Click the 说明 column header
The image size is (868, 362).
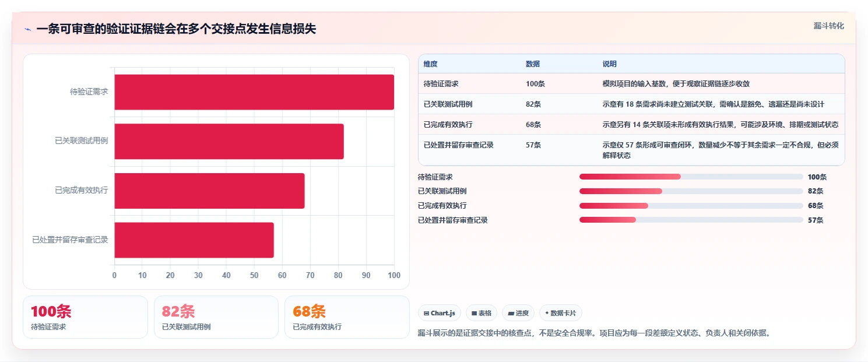tap(610, 64)
